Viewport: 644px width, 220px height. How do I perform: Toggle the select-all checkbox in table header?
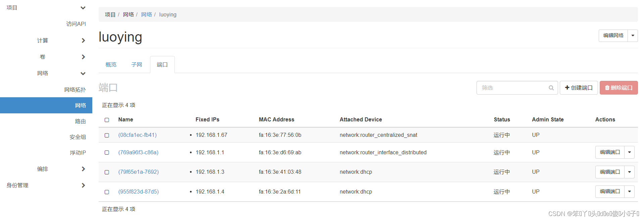[107, 120]
